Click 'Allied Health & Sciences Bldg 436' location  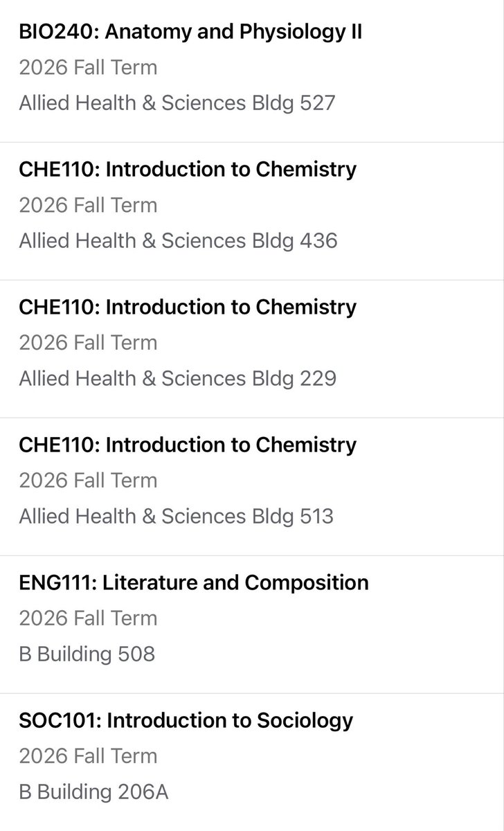[x=178, y=241]
